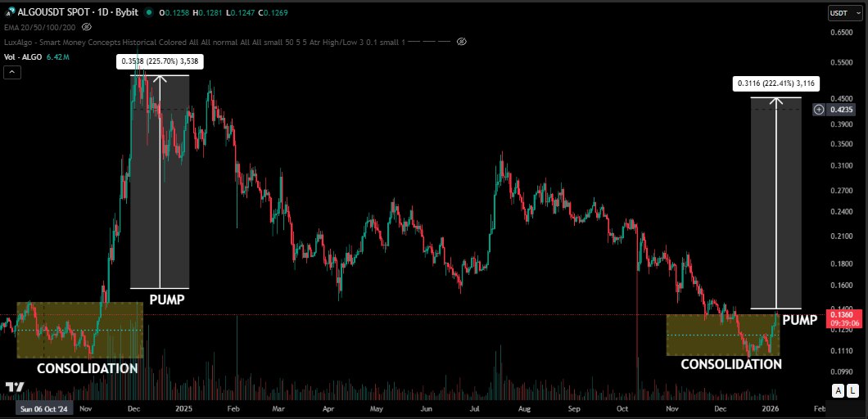Viewport: 868px width, 419px height.
Task: Select the 0.3116 (222.41%) measurement label
Action: coord(776,83)
